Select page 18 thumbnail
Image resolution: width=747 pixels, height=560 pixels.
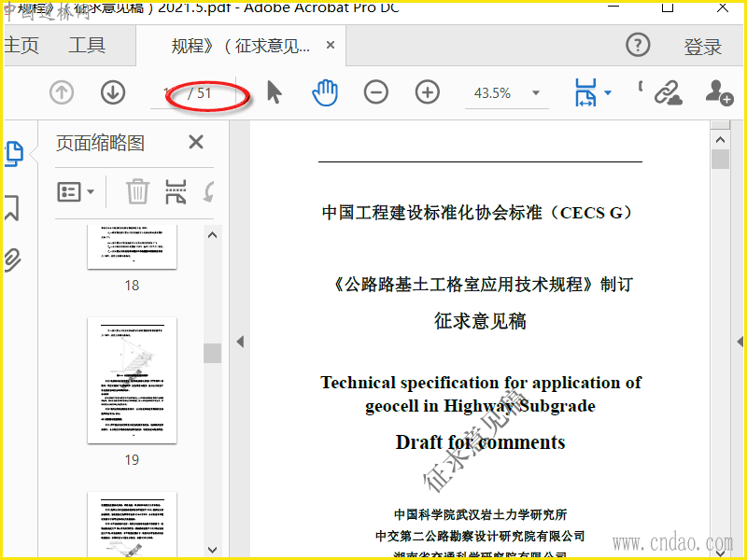(x=132, y=246)
